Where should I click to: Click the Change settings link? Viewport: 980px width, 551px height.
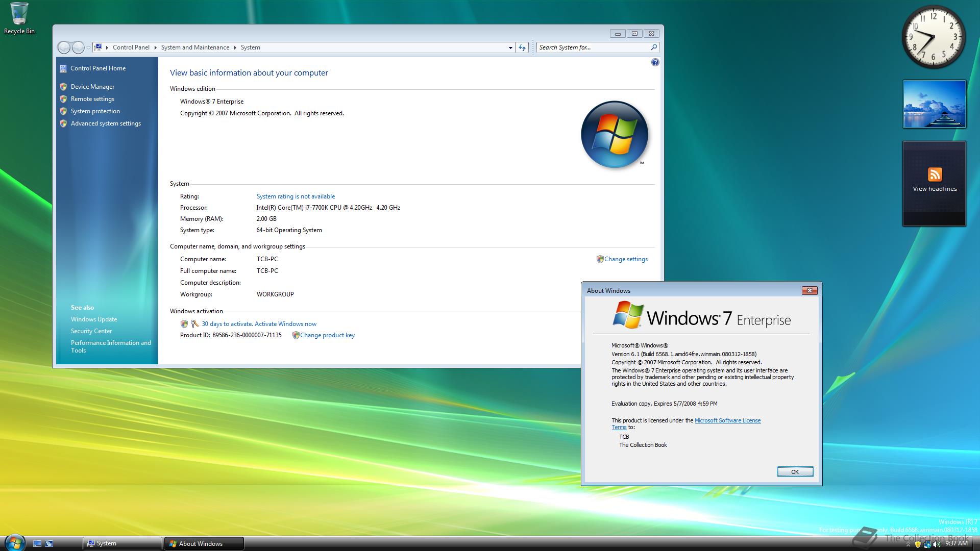[x=626, y=259]
